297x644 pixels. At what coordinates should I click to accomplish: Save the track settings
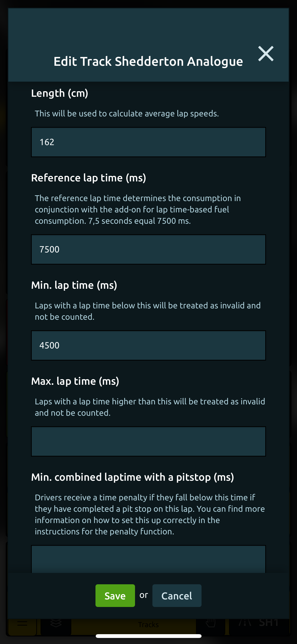(115, 596)
